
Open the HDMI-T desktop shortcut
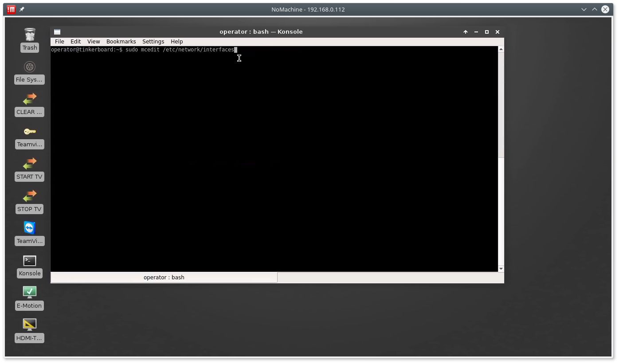coord(30,325)
